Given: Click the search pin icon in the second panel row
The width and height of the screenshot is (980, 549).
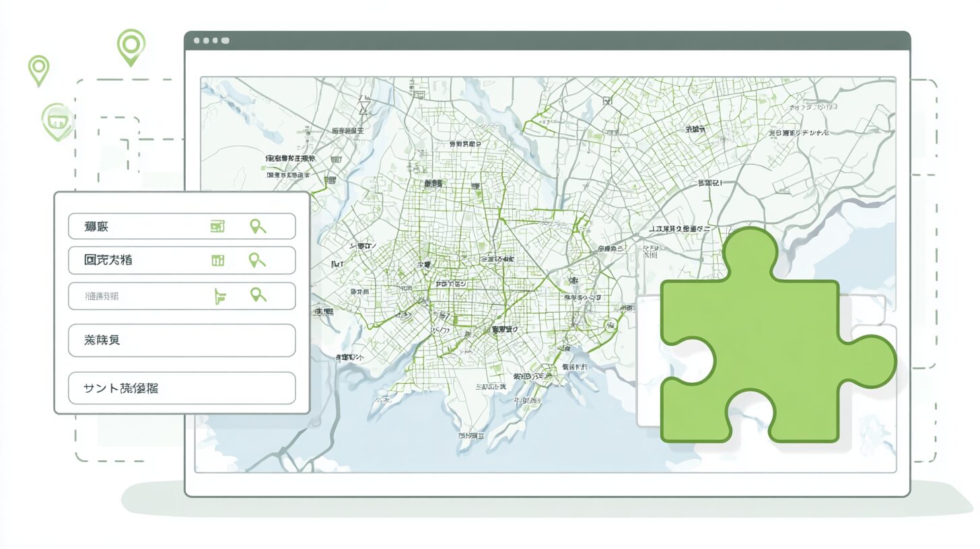Looking at the screenshot, I should (x=258, y=260).
